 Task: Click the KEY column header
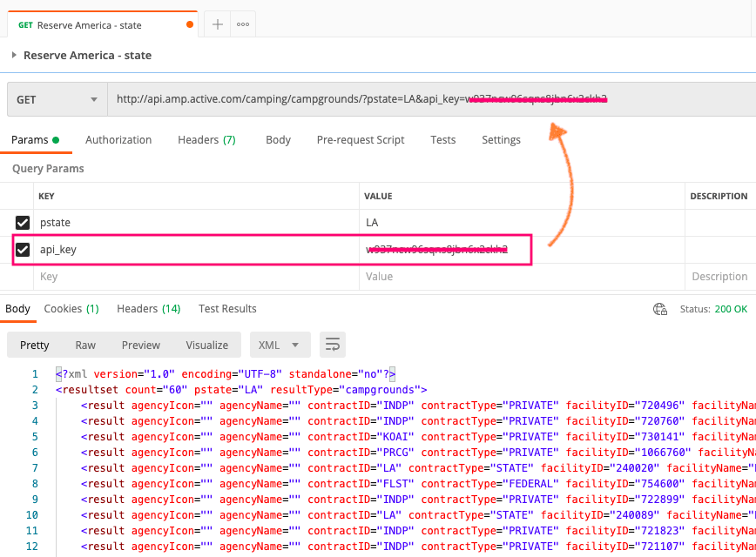pos(46,196)
